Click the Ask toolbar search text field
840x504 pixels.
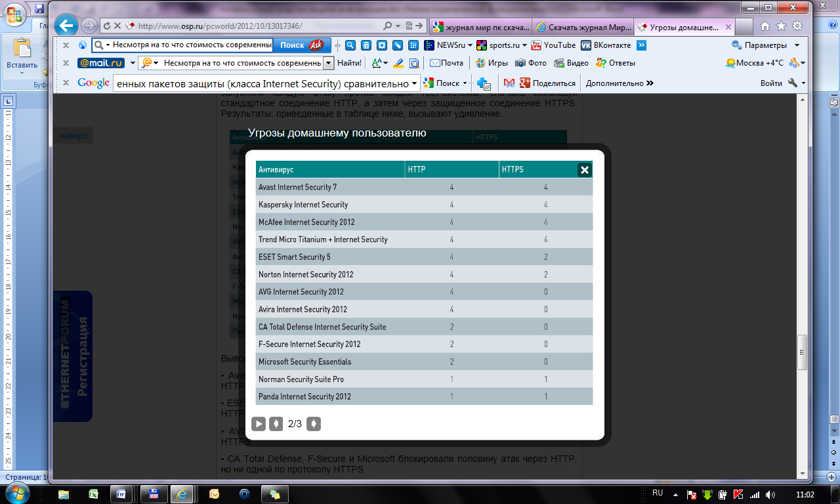coord(191,45)
